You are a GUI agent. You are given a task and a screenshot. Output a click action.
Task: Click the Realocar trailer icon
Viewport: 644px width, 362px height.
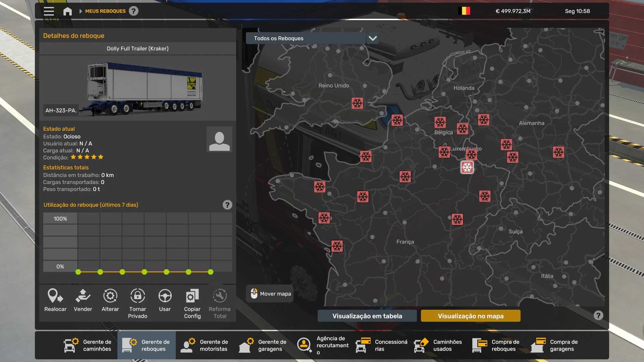pos(55,296)
